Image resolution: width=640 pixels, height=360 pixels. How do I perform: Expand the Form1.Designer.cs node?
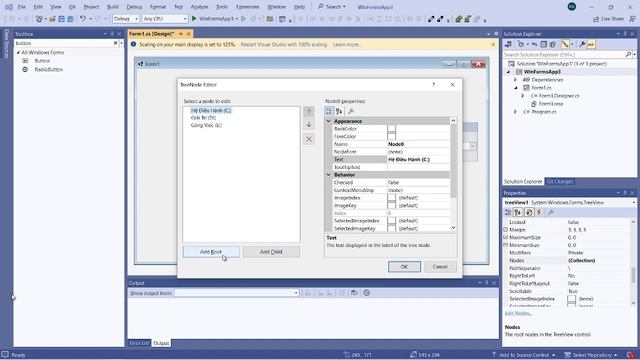(x=523, y=96)
